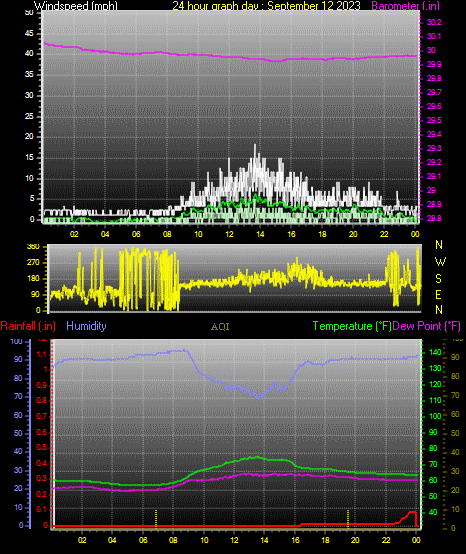This screenshot has width=466, height=554.
Task: Click the Windspeed (mph) axis title
Action: 76,6
